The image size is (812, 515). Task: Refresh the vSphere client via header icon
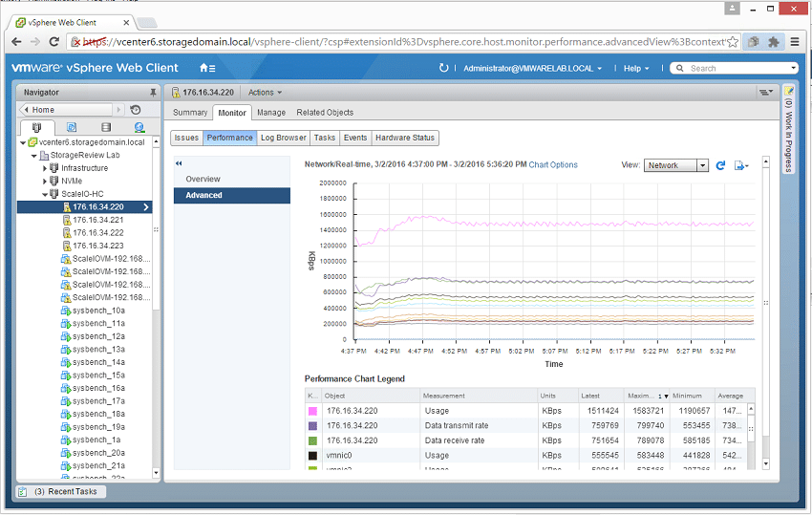(x=444, y=68)
